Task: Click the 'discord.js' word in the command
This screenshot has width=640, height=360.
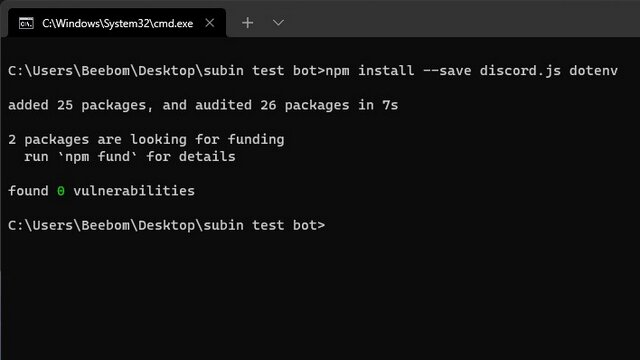Action: click(x=520, y=71)
